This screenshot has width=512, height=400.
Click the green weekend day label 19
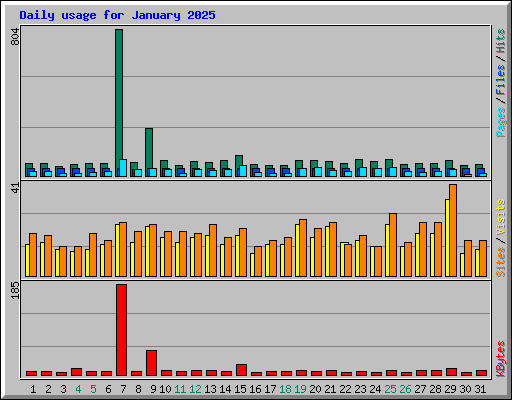[300, 389]
